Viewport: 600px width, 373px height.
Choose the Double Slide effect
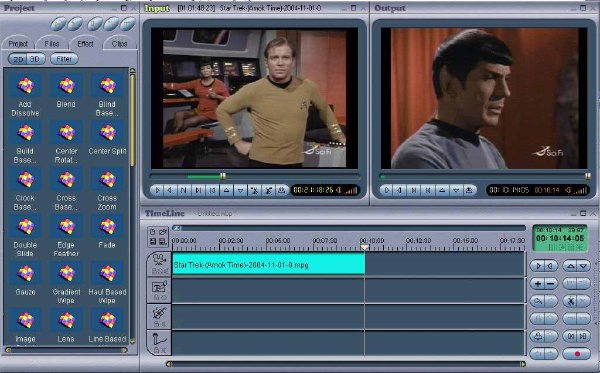point(25,237)
